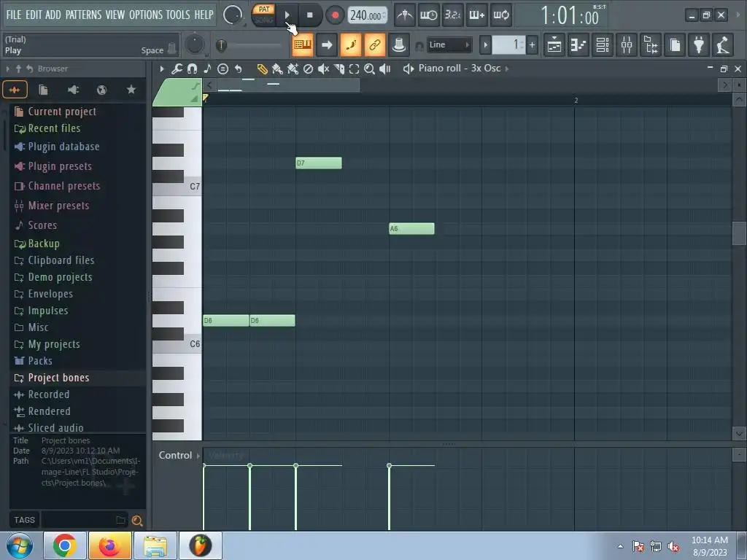The image size is (747, 560).
Task: Open the Piano roll view icon
Action: point(578,45)
